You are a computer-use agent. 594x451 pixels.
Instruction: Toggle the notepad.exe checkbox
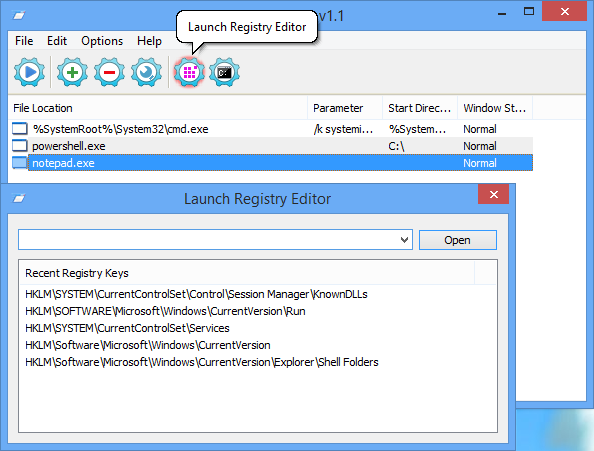tap(20, 163)
